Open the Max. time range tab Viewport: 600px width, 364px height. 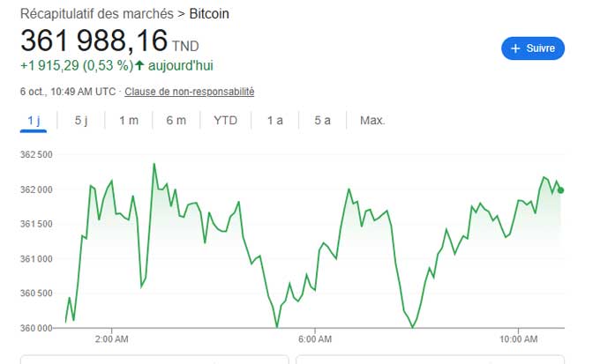(x=372, y=121)
